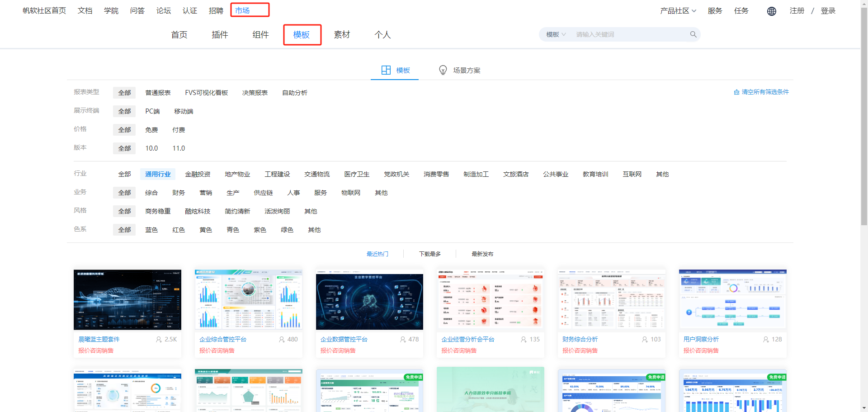The image size is (868, 412).
Task: Select 蓝色 color scheme filter
Action: [151, 230]
